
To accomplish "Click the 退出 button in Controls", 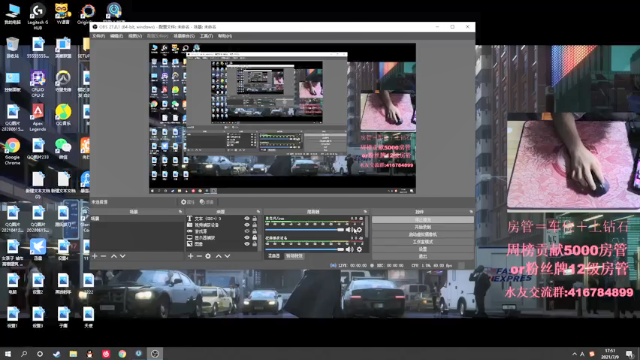I will click(x=422, y=256).
